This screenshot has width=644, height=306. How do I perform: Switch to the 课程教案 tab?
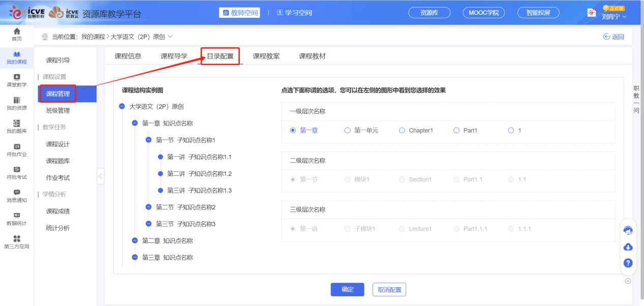pyautogui.click(x=266, y=55)
